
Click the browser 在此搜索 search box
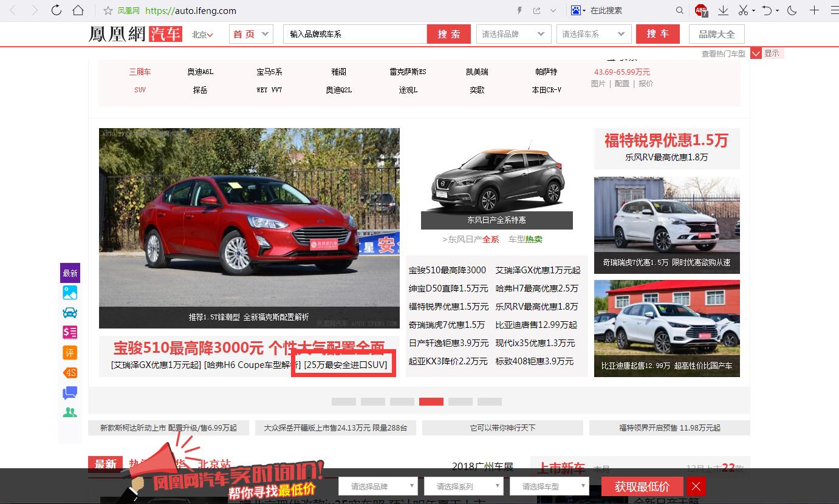[x=631, y=10]
